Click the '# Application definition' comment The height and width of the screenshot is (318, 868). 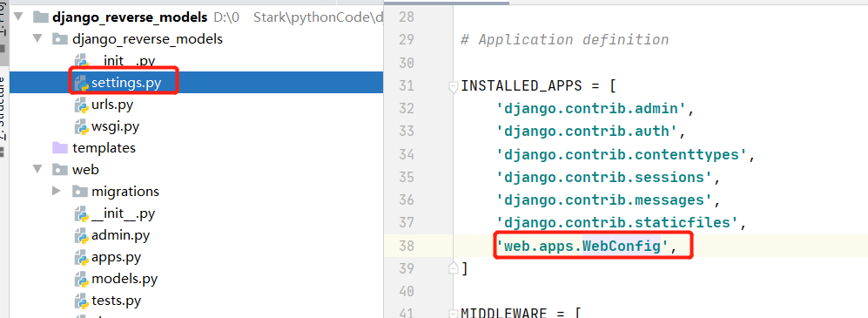point(565,40)
